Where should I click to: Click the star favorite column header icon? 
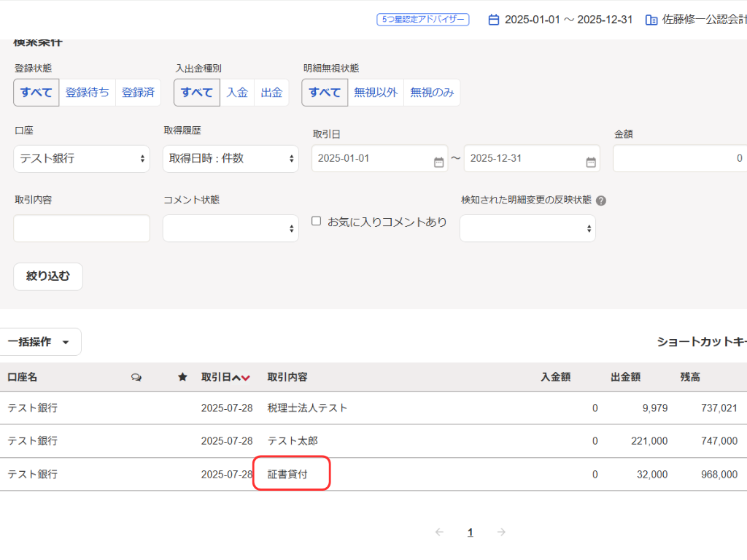click(182, 377)
